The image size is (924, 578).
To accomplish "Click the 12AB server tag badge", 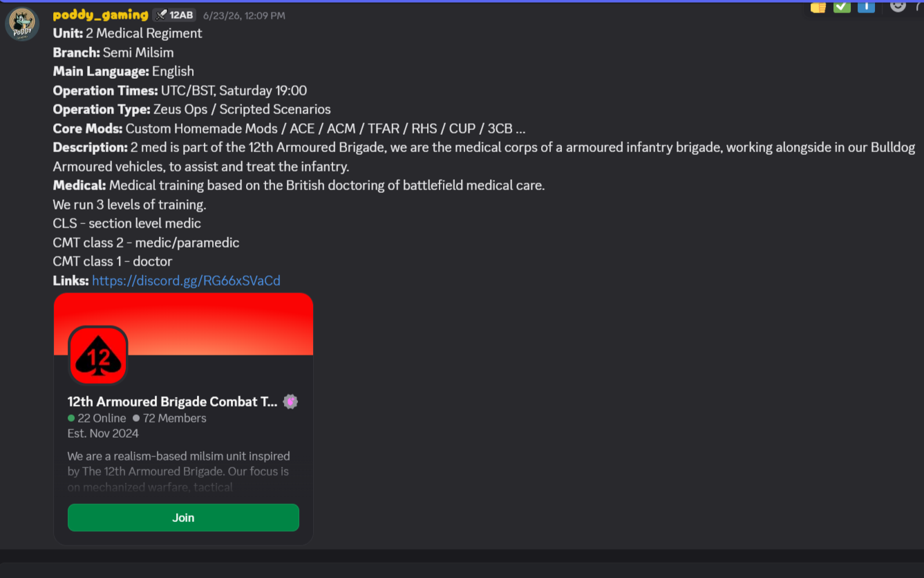I will click(174, 15).
